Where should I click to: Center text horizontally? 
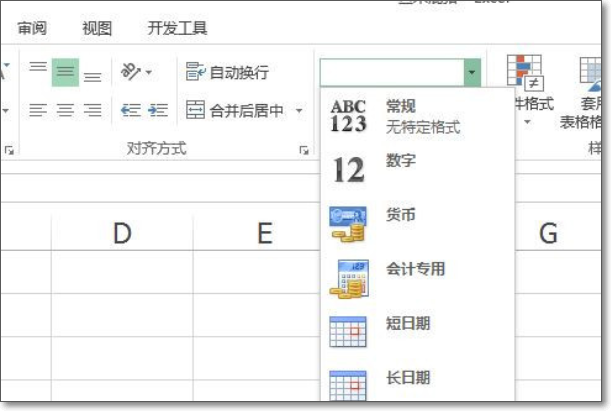[x=65, y=110]
